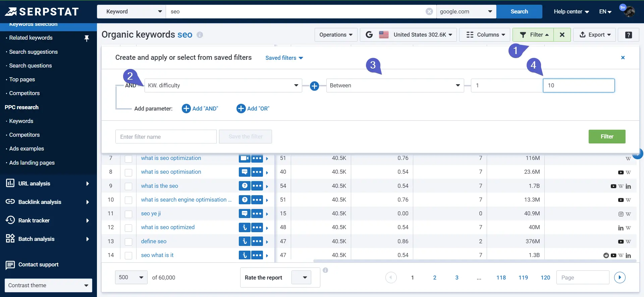Open the user profile avatar
This screenshot has width=644, height=297.
tap(629, 11)
